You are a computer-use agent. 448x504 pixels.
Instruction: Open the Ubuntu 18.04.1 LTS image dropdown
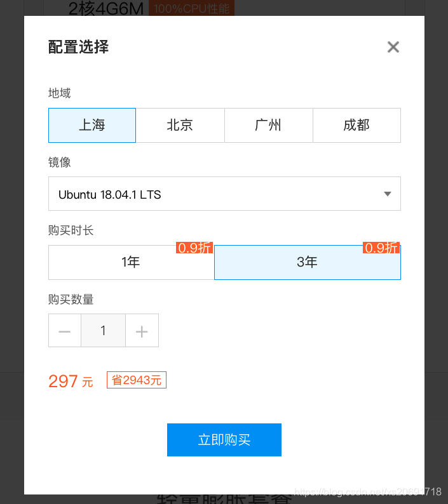tap(224, 194)
